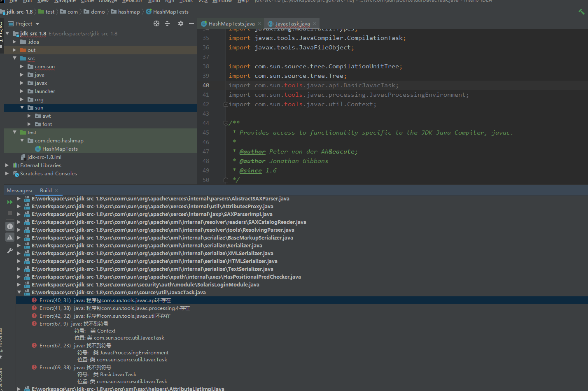Click the file icon beside HasPositionalPredChecker.java message
588x391 pixels.
(27, 277)
